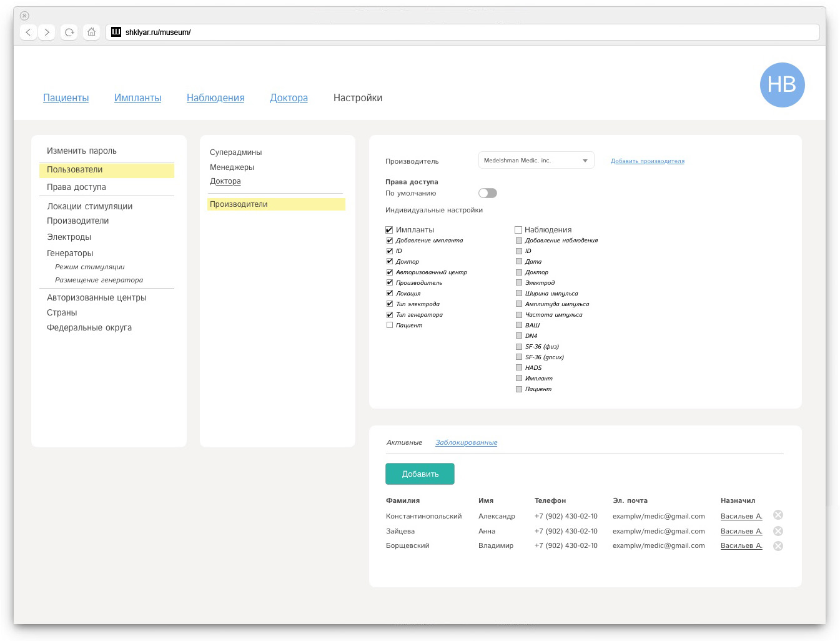
Task: Uncheck Тип генератора checkbox
Action: [x=390, y=315]
